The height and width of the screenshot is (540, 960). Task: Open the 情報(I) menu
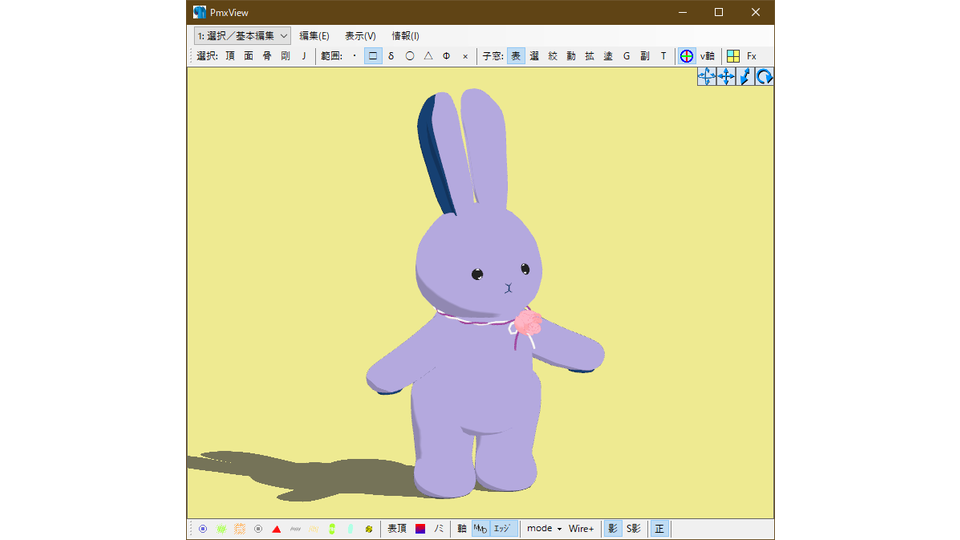pyautogui.click(x=405, y=36)
